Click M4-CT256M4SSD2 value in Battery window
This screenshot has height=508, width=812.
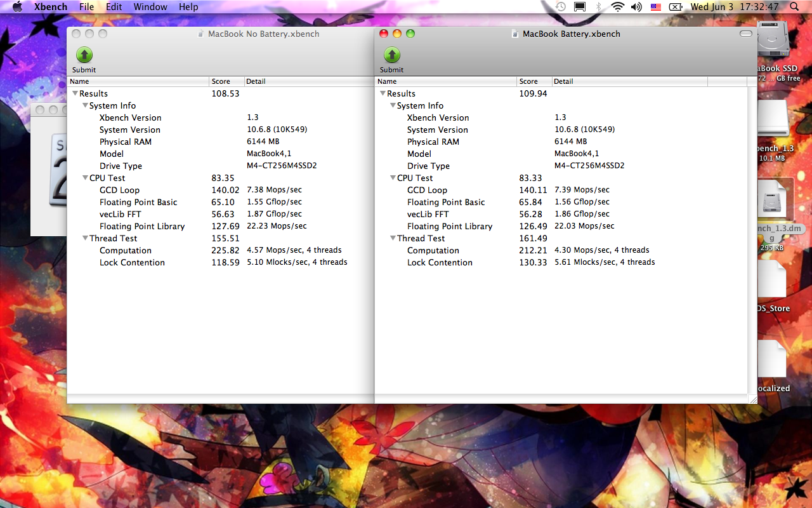point(589,166)
